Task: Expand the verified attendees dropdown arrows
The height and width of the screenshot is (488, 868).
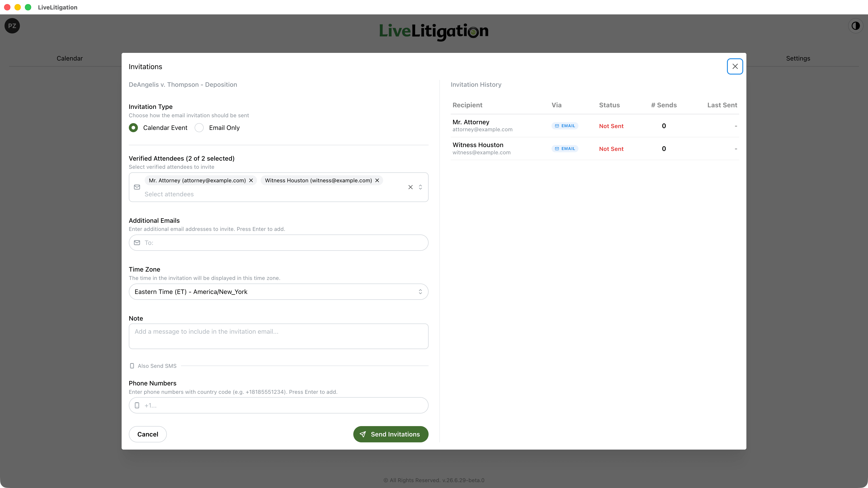Action: pos(420,187)
